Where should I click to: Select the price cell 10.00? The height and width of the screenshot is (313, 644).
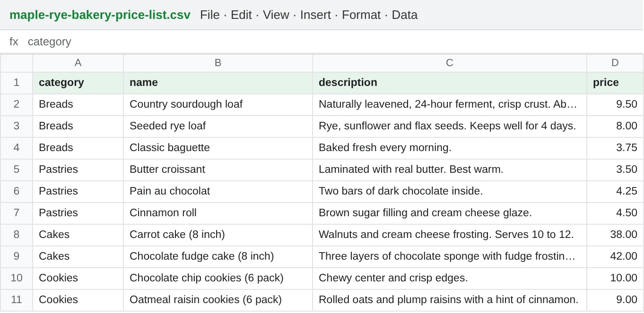click(x=615, y=278)
